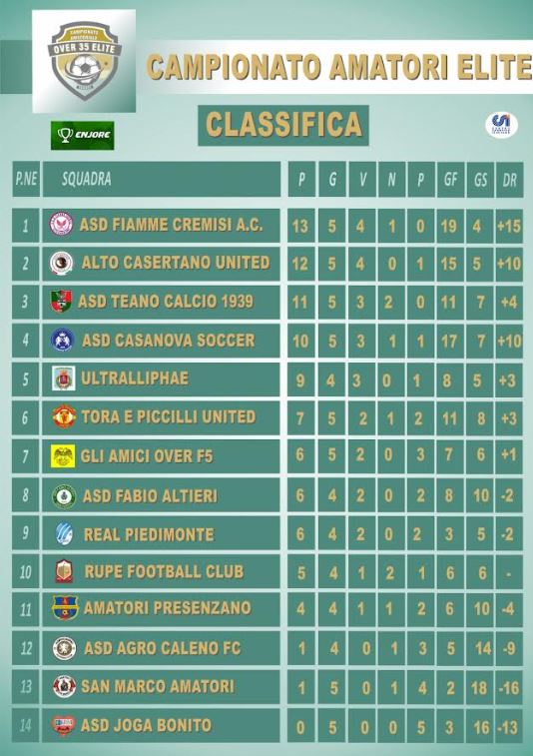Click the ULTRALLIPHAE team name
The width and height of the screenshot is (533, 756).
coord(135,378)
